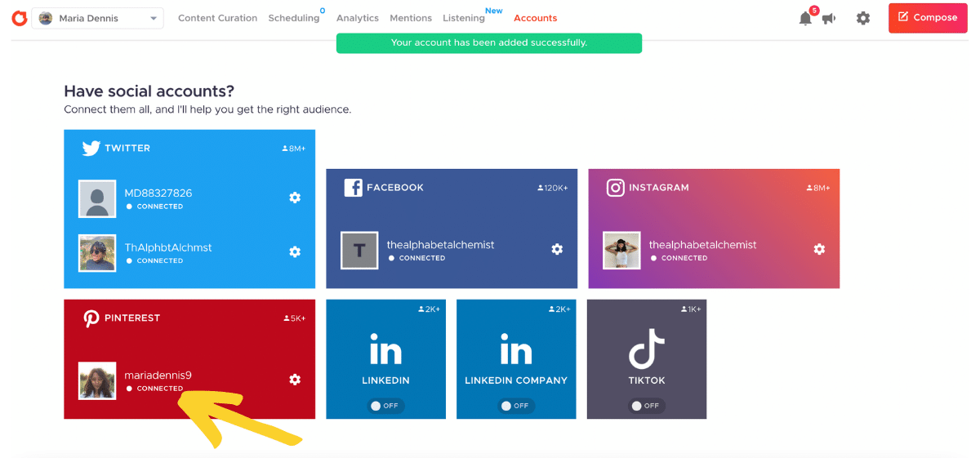Image resolution: width=980 pixels, height=458 pixels.
Task: Click the MD88327826 Twitter username
Action: coord(158,193)
